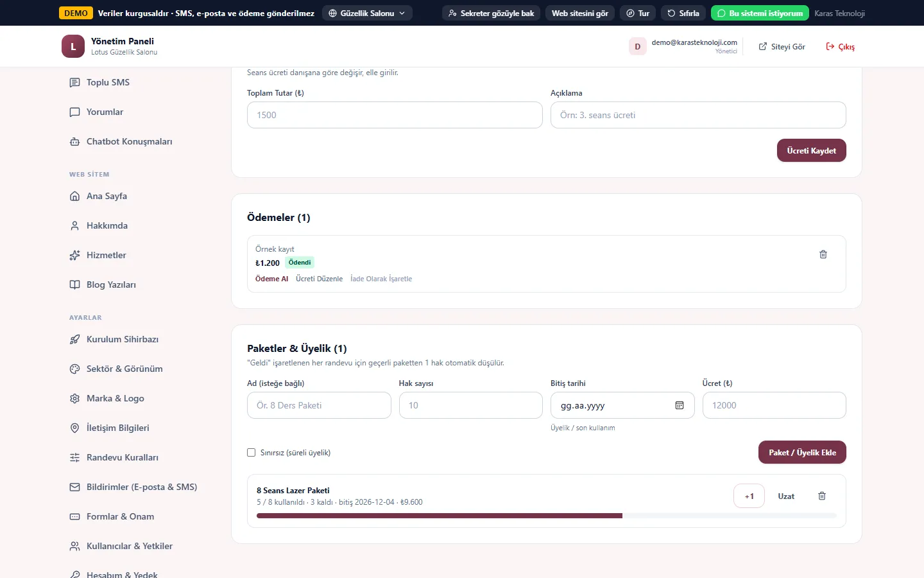
Task: Open the calendar picker in Bitiş tarihi
Action: coord(680,405)
